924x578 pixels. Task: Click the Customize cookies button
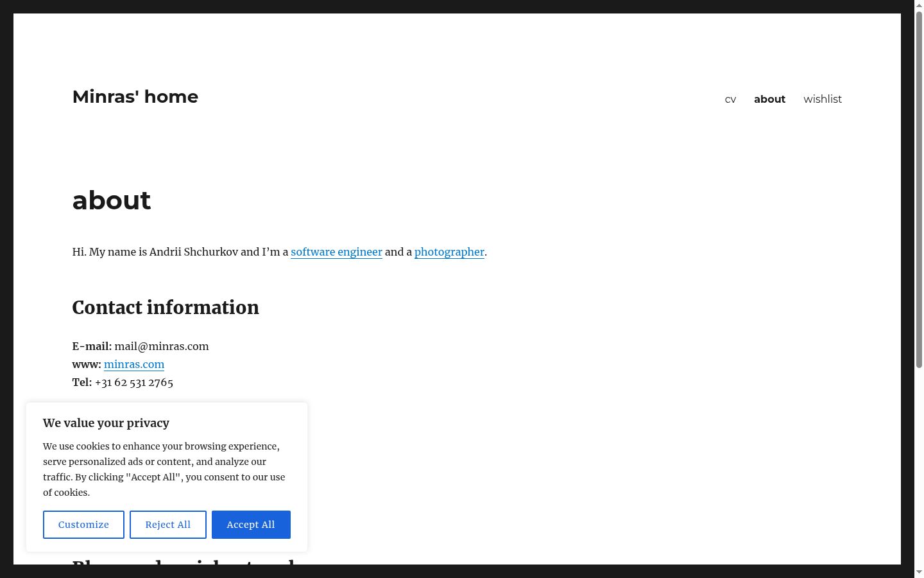[83, 525]
